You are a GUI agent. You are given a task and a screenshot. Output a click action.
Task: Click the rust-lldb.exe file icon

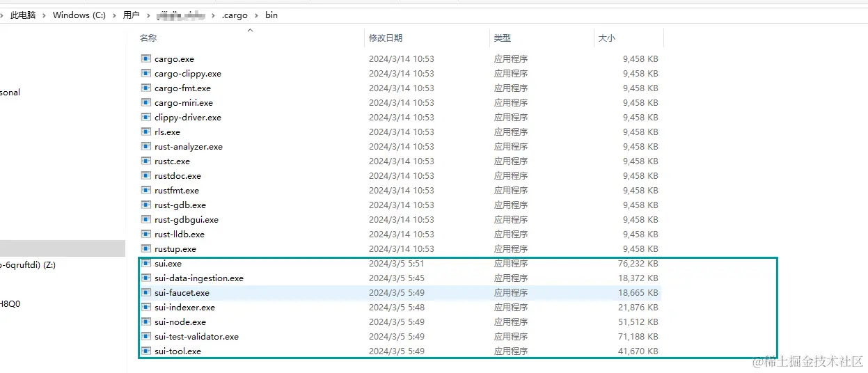point(146,235)
